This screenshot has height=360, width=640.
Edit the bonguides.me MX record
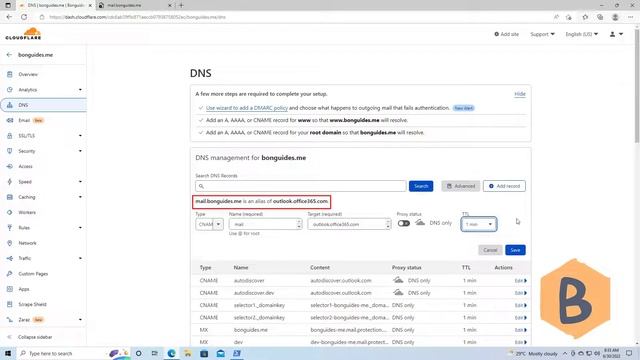coord(520,330)
